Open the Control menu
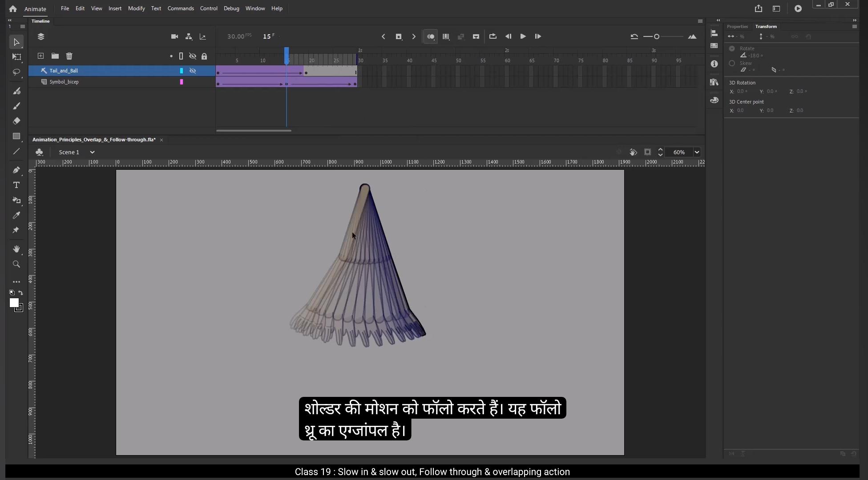 coord(209,8)
